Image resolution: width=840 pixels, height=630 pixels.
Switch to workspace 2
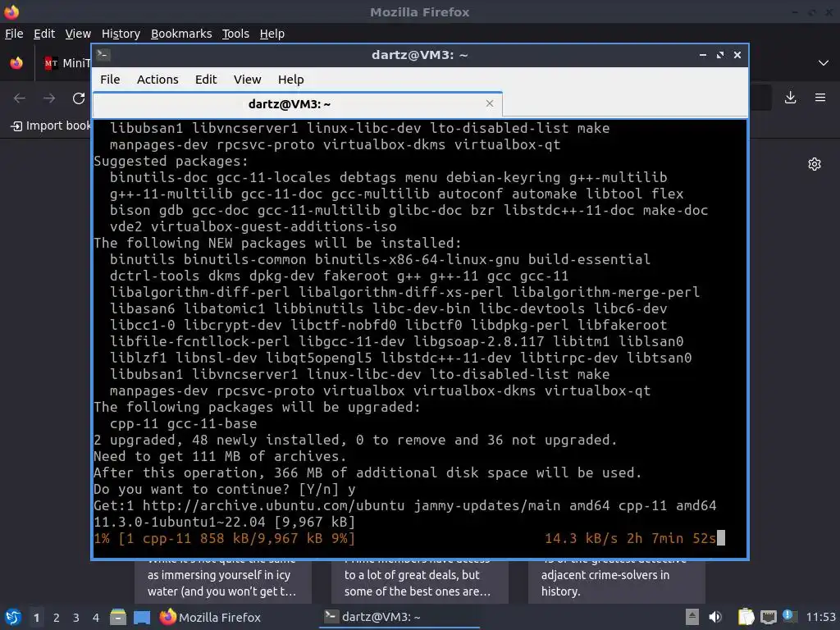(x=57, y=618)
